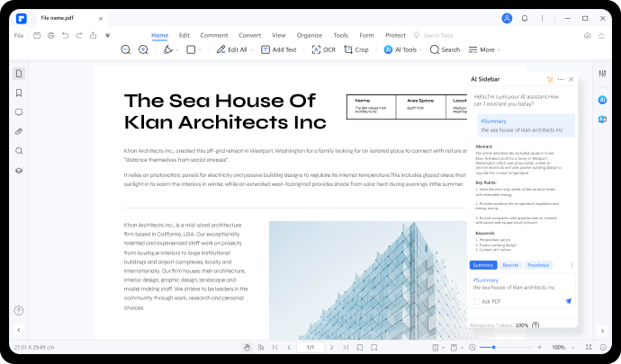Viewport: 621px width, 364px height.
Task: Open the Edit All dropdown arrow
Action: coord(251,49)
